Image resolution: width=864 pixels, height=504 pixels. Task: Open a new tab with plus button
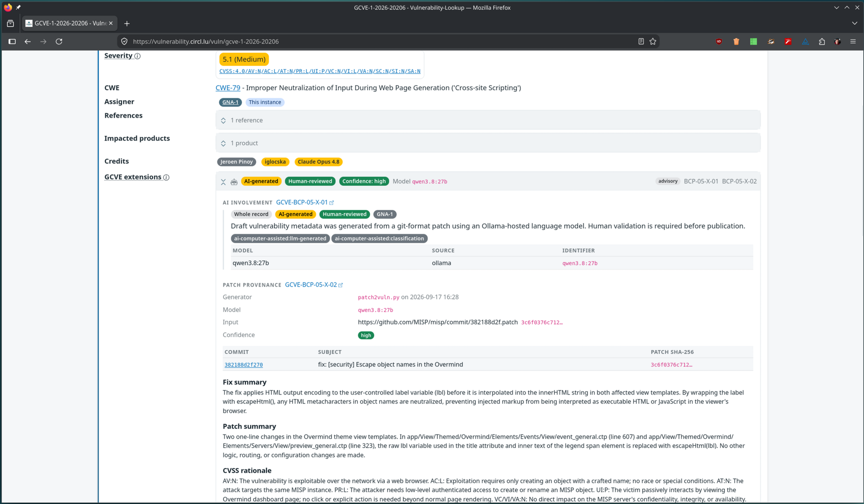[127, 24]
